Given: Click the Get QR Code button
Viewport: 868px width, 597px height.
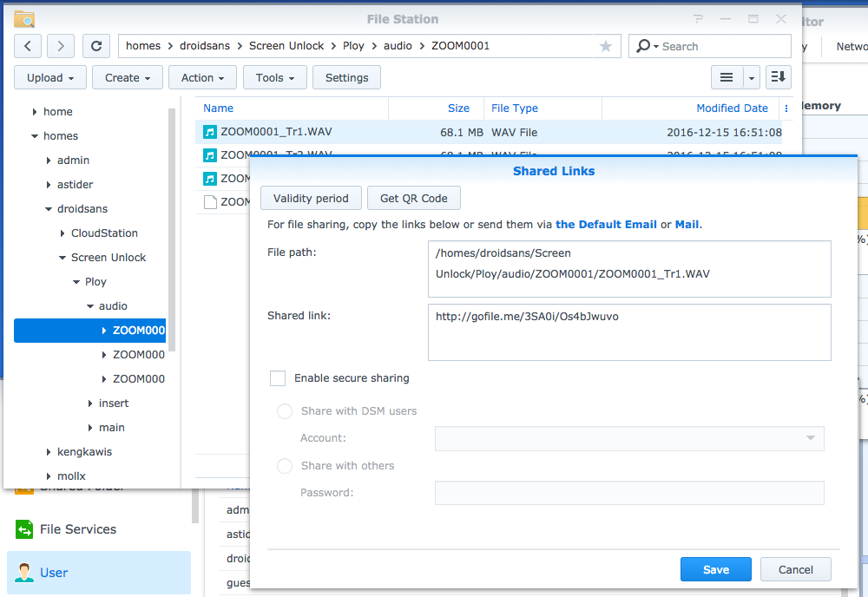Looking at the screenshot, I should pyautogui.click(x=413, y=198).
